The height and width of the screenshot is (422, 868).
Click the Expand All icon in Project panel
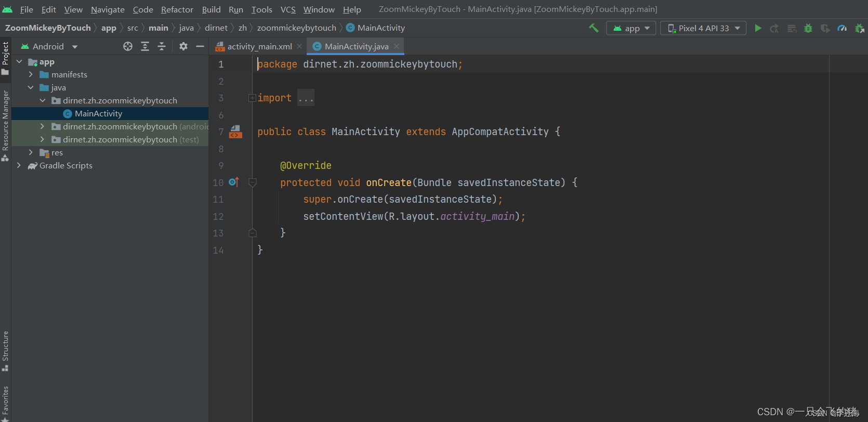pyautogui.click(x=145, y=46)
